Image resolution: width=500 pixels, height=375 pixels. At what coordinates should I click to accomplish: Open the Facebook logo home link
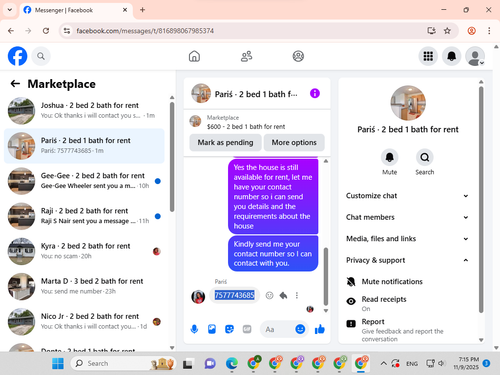[x=17, y=56]
